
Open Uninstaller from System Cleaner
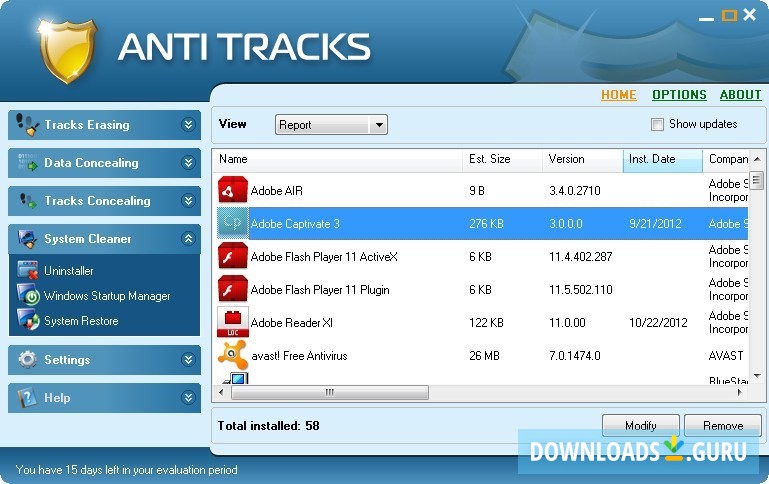pos(69,271)
